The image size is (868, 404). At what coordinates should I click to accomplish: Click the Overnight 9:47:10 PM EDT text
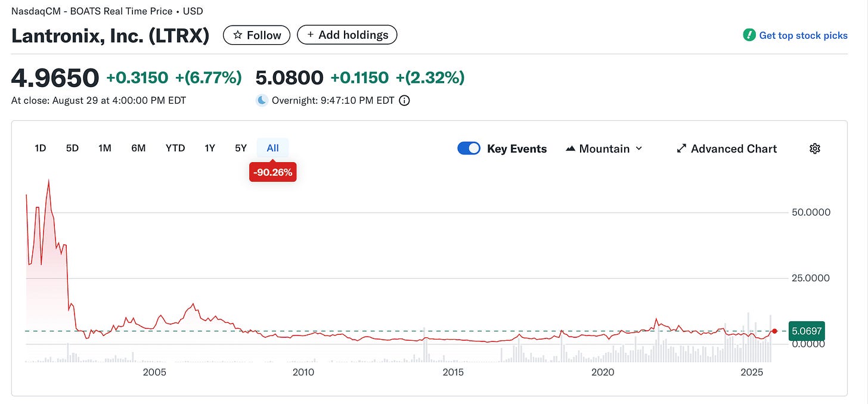coord(333,101)
